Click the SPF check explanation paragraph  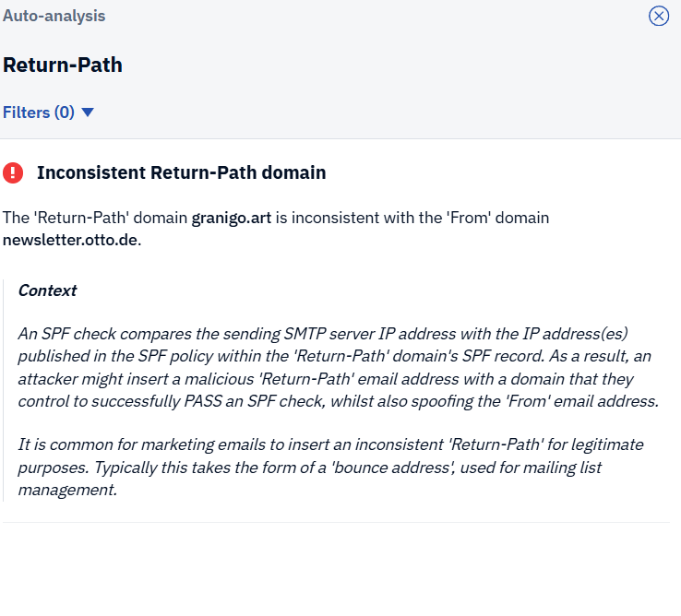(x=338, y=367)
